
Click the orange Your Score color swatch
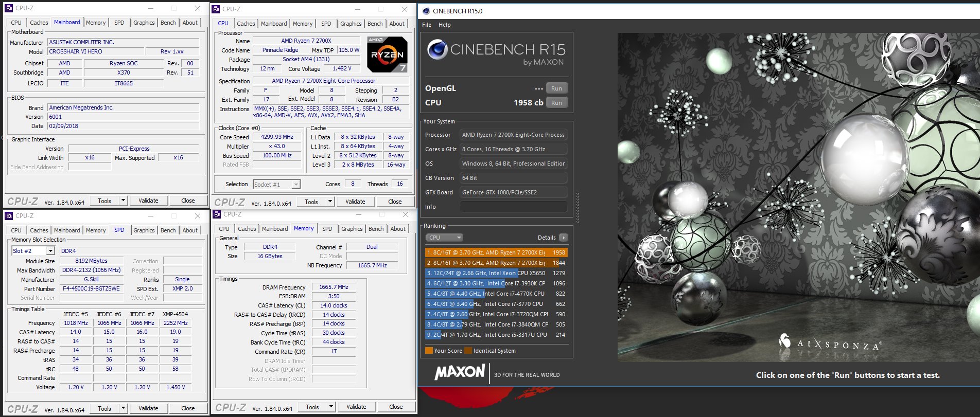click(x=429, y=351)
